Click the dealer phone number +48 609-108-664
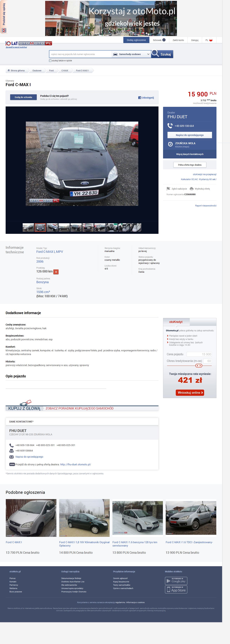 coord(184,126)
